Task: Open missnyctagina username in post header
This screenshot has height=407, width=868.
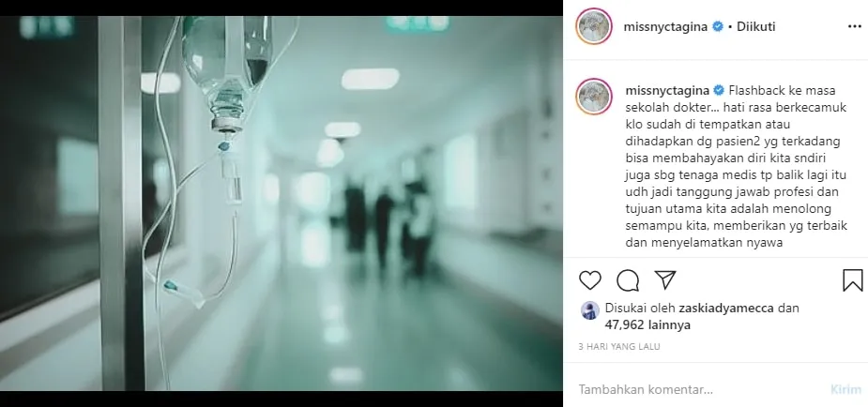Action: pyautogui.click(x=666, y=27)
